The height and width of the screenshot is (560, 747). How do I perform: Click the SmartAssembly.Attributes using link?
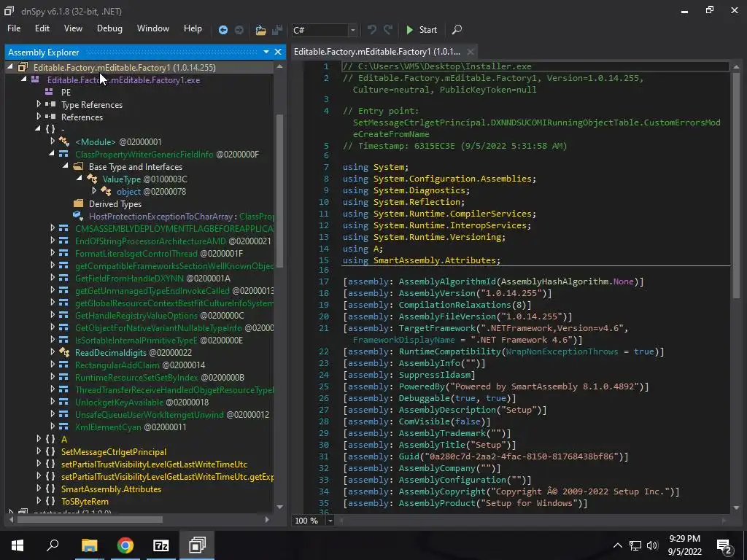pos(436,260)
